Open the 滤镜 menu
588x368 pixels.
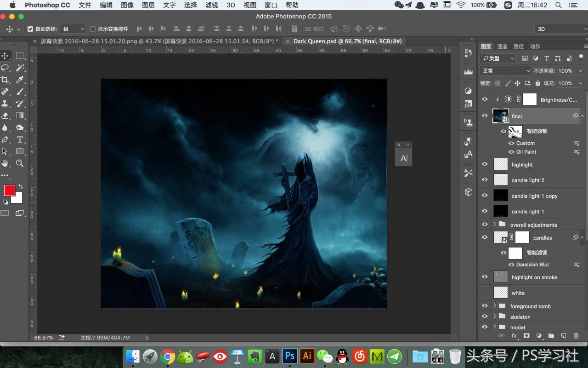[211, 5]
